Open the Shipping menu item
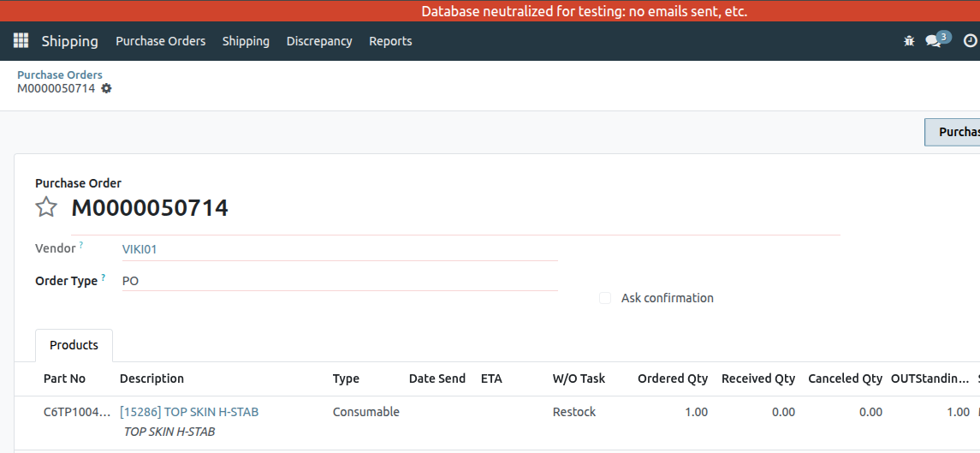 point(246,40)
